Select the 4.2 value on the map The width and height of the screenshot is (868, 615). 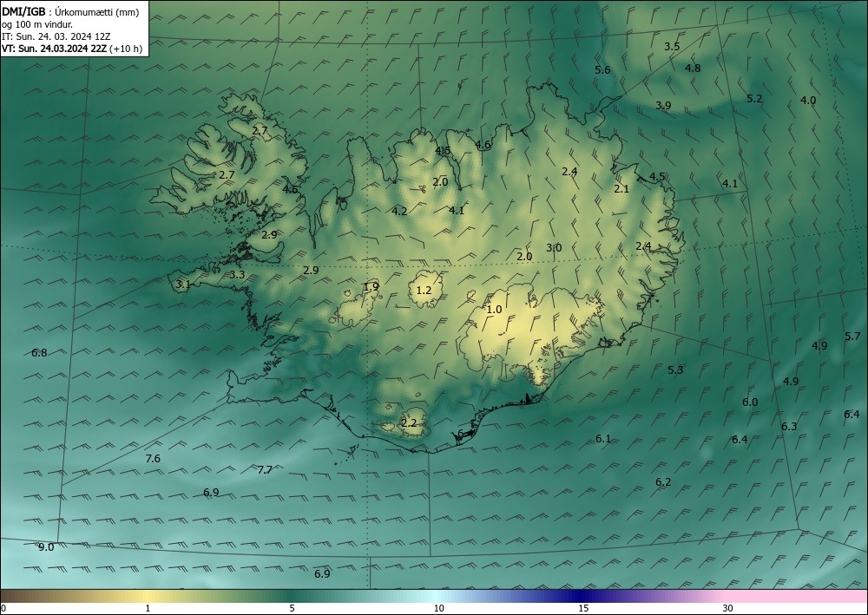point(399,211)
